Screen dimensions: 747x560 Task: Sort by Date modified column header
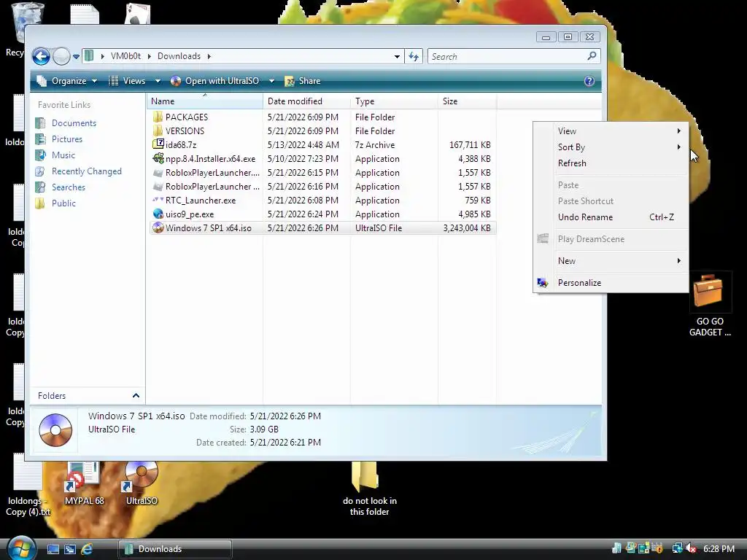(306, 101)
